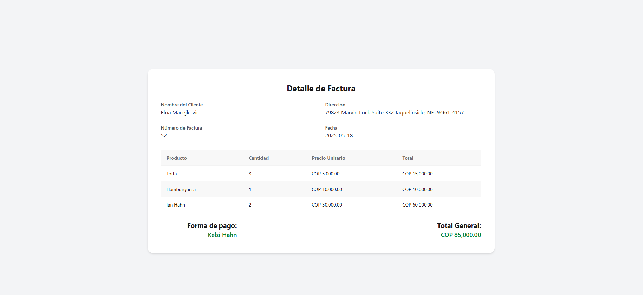Click the Dirección address text
Image resolution: width=644 pixels, height=295 pixels.
[x=394, y=113]
